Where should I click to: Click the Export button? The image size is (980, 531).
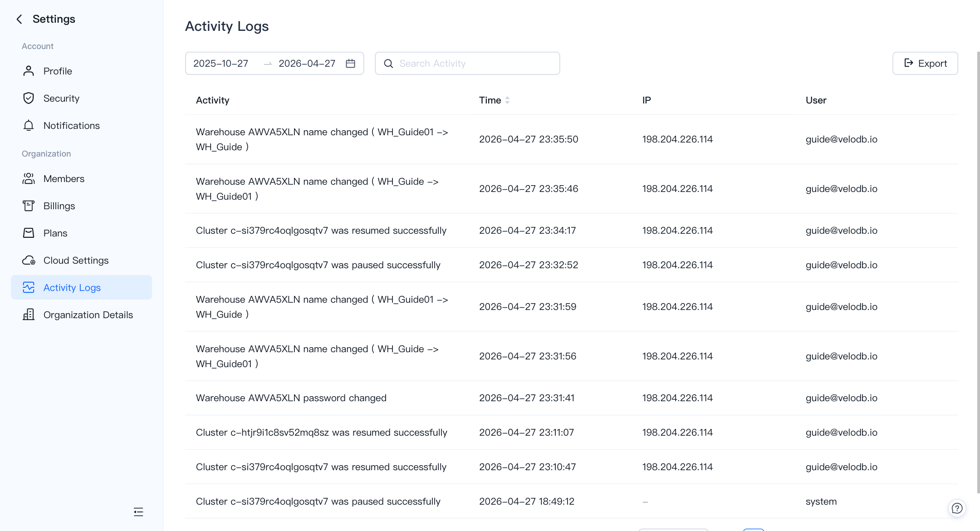(x=925, y=63)
